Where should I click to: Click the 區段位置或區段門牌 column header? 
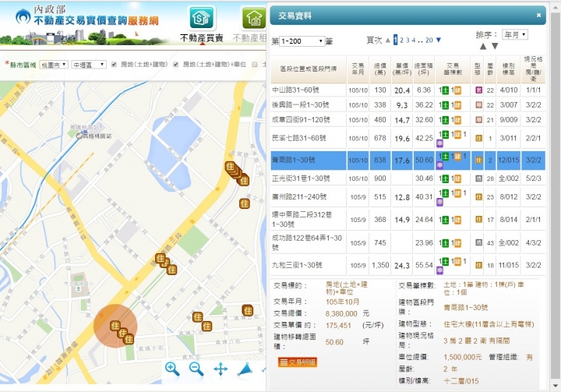click(309, 69)
